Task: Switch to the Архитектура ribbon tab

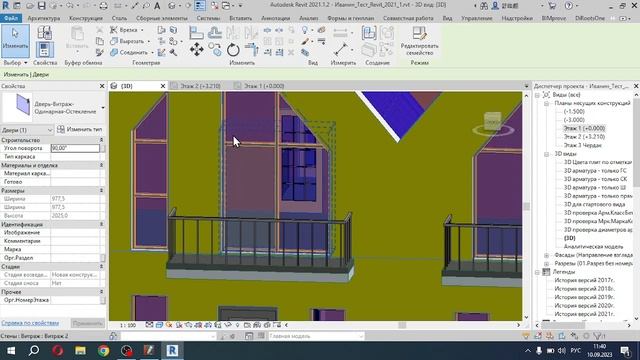Action: (x=44, y=18)
